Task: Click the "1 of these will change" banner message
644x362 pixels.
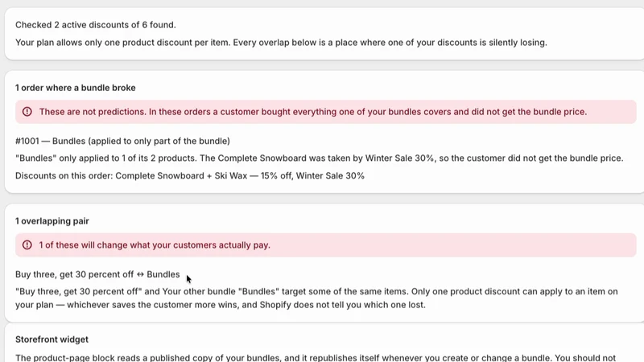Action: 155,245
